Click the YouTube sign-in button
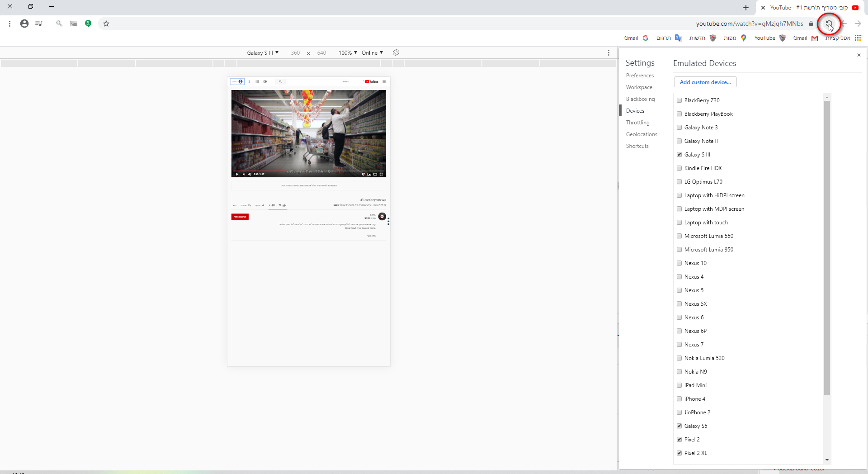The image size is (868, 474). 237,81
